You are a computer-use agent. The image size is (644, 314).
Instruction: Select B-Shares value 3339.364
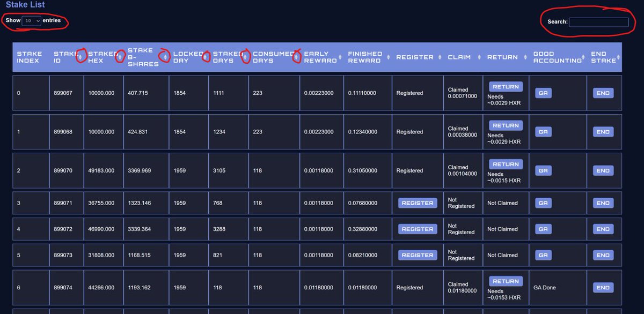(x=139, y=229)
